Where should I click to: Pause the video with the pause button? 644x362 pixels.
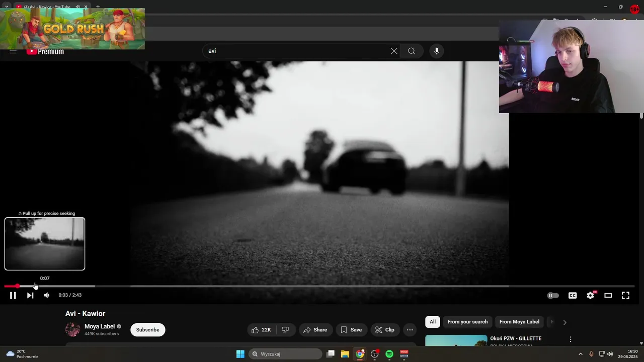pos(13,296)
